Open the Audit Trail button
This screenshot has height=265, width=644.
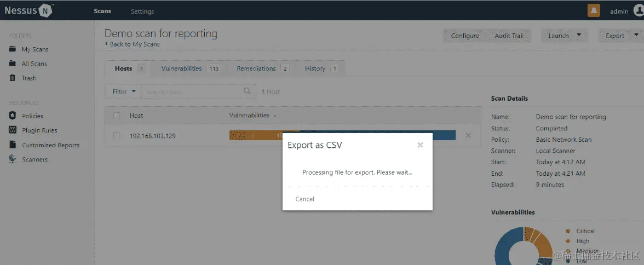[509, 36]
